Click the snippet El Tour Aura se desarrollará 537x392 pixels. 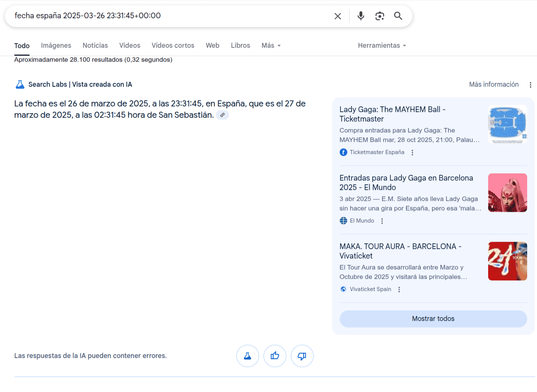[404, 272]
